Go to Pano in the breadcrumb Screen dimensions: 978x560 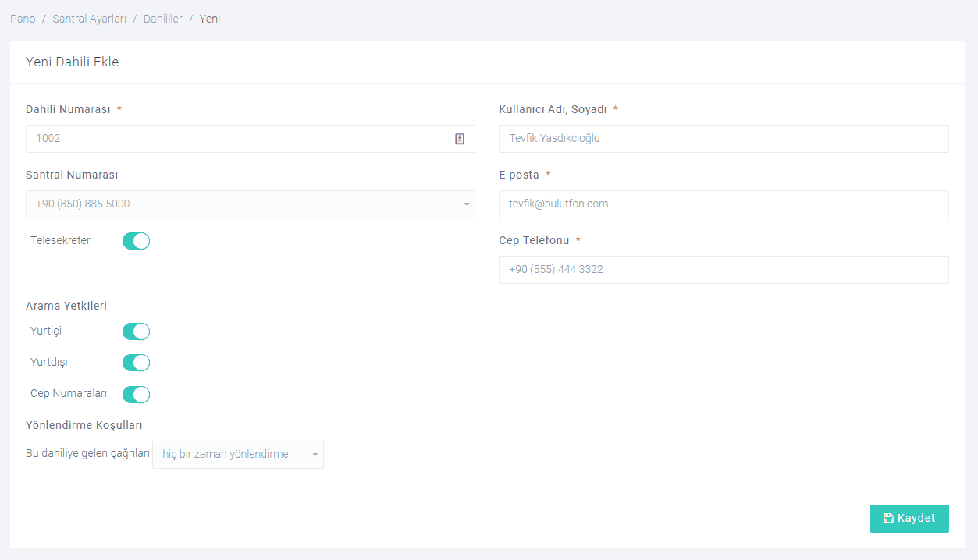23,19
